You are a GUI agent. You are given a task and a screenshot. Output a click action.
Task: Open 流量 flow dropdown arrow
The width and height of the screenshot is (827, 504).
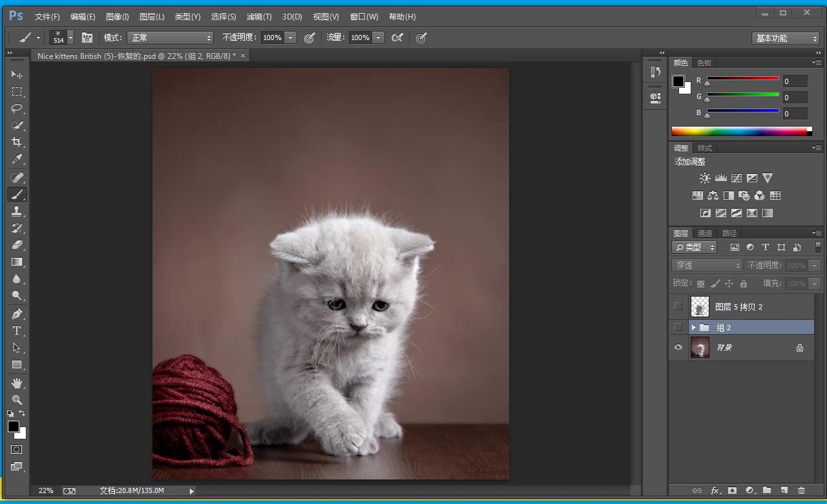[379, 37]
